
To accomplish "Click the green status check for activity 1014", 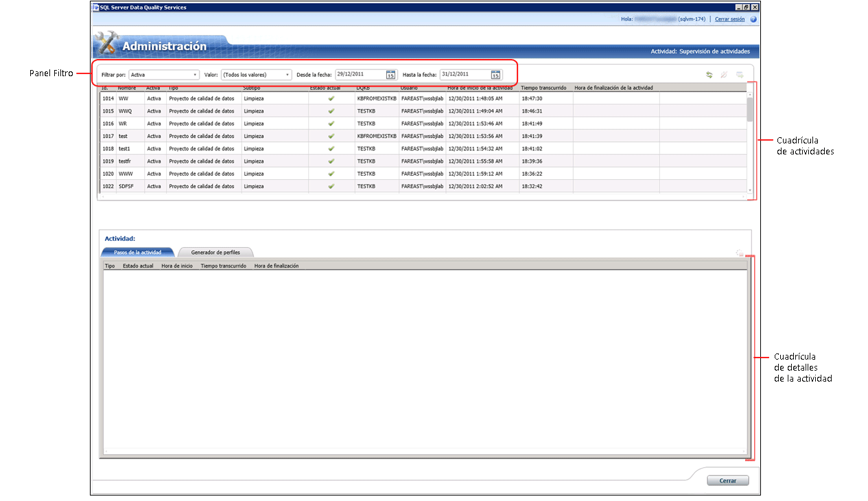I will [331, 98].
